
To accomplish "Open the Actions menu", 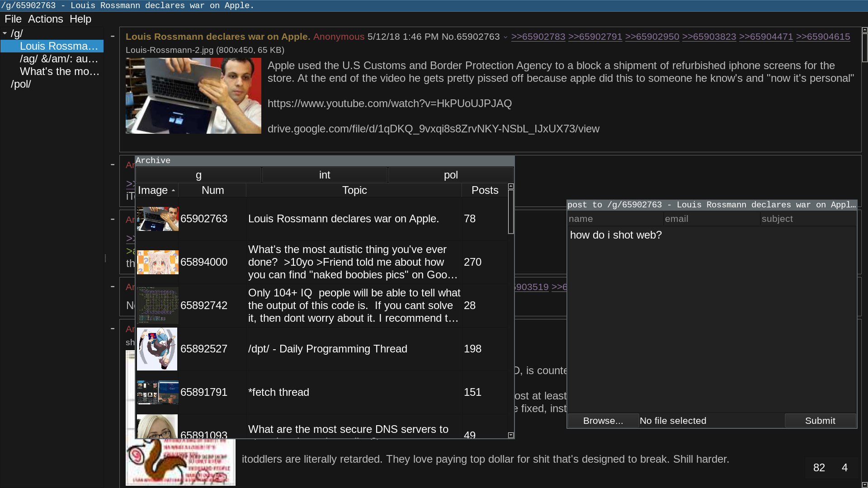I will [46, 19].
